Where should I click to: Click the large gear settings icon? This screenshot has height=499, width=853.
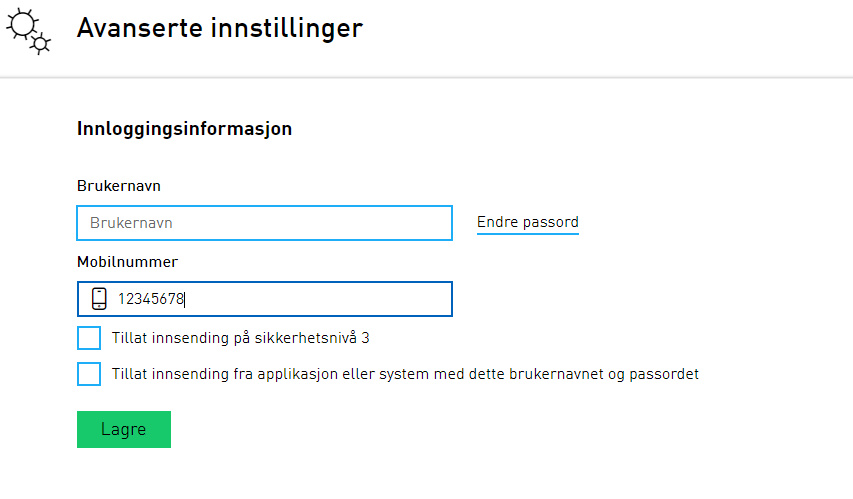(22, 21)
